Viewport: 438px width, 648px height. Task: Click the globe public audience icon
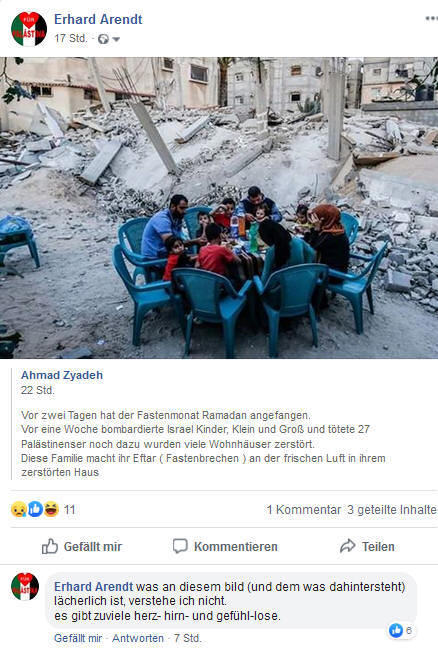pyautogui.click(x=103, y=39)
